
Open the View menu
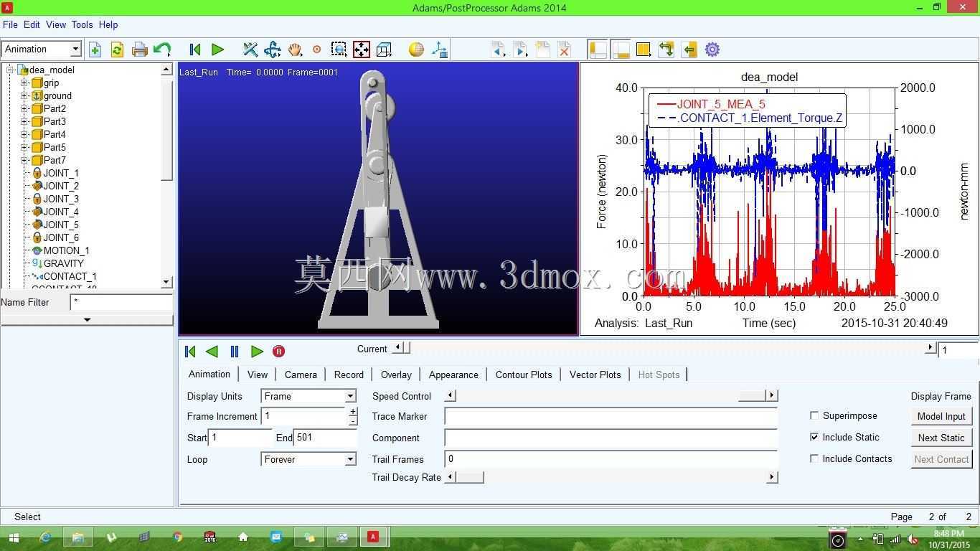pos(56,24)
